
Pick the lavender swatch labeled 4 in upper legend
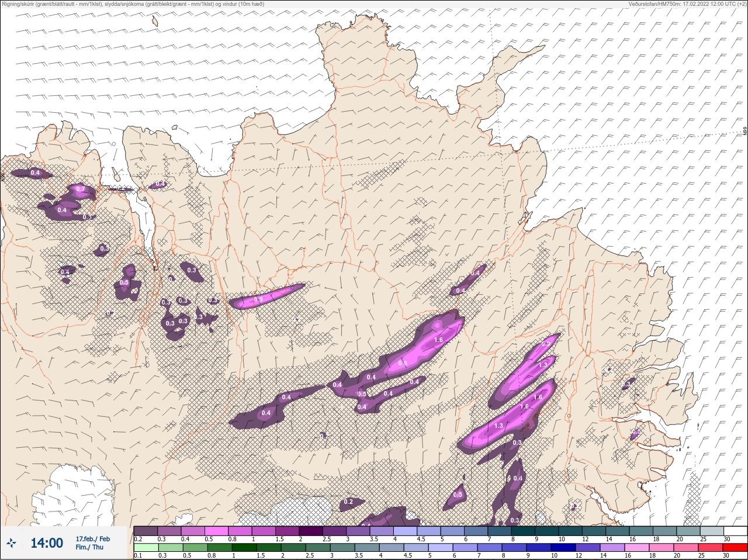pyautogui.click(x=406, y=531)
